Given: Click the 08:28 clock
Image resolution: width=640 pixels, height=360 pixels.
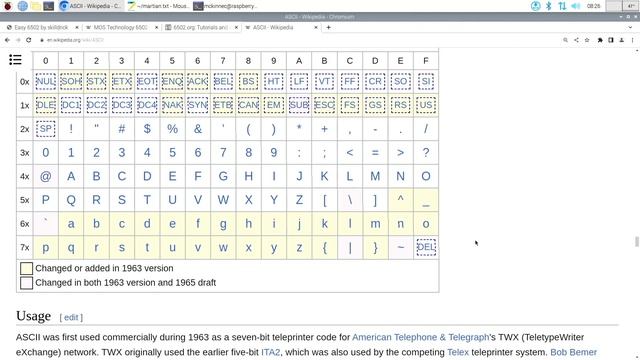Looking at the screenshot, I should pyautogui.click(x=593, y=6).
